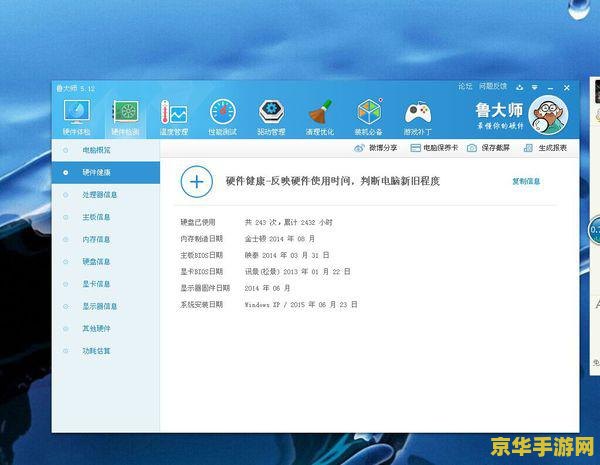Minimize the 鲁大师 window
The width and height of the screenshot is (600, 465).
coord(551,88)
